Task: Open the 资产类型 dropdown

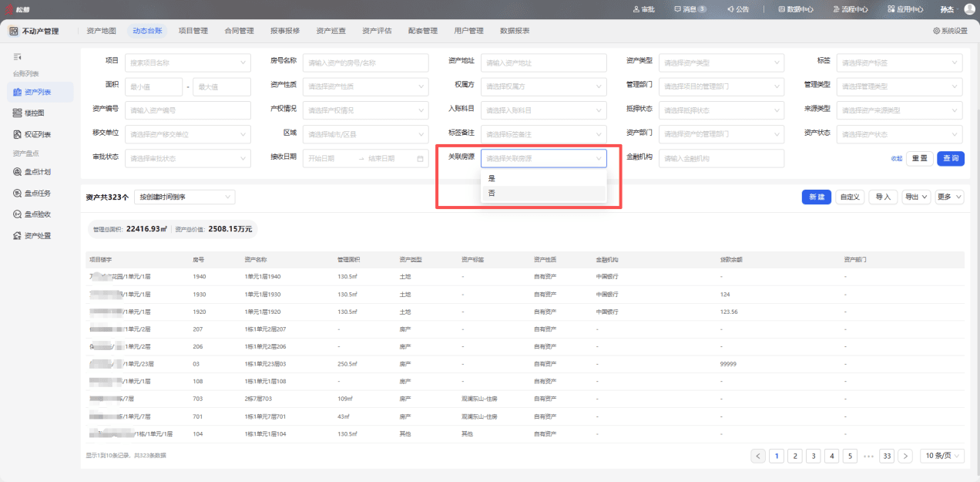Action: 721,62
